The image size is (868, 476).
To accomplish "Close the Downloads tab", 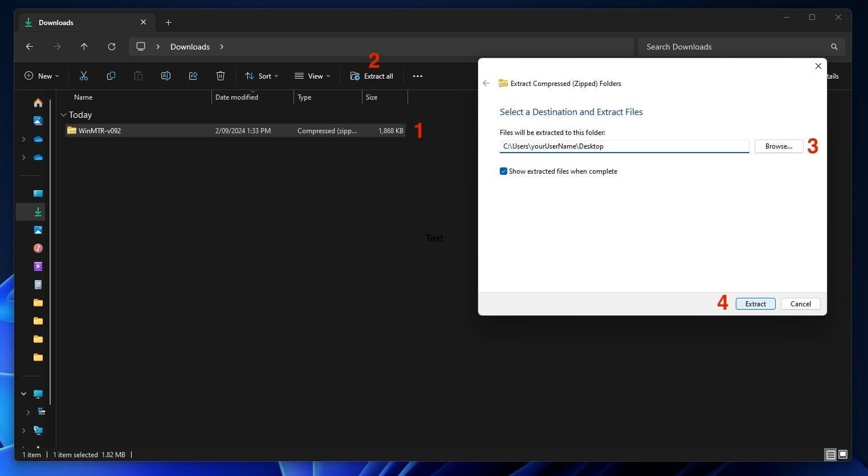I will 143,22.
